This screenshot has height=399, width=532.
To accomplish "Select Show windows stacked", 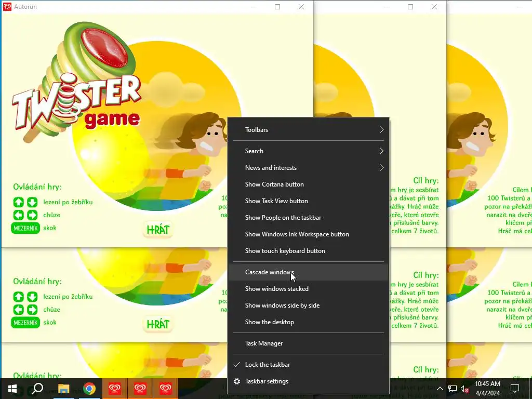I will [309, 289].
